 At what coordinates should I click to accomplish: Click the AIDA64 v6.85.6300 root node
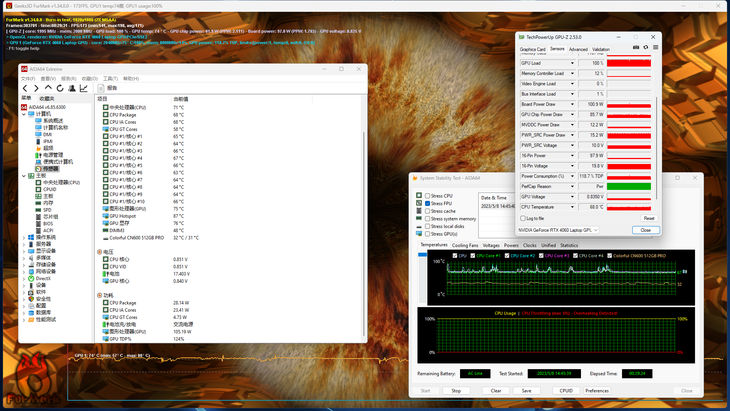(43, 107)
